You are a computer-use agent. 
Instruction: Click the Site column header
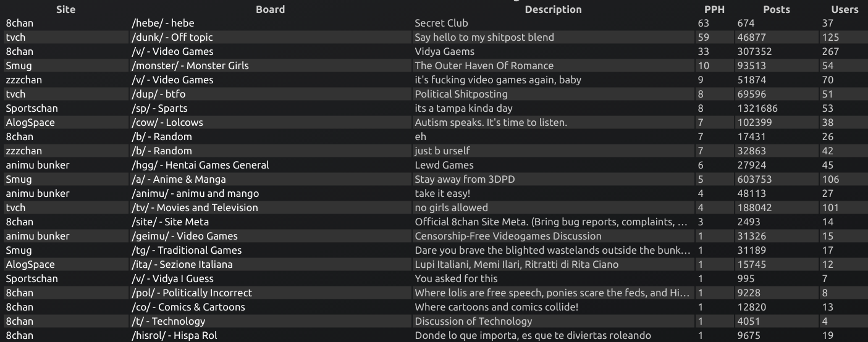[65, 9]
